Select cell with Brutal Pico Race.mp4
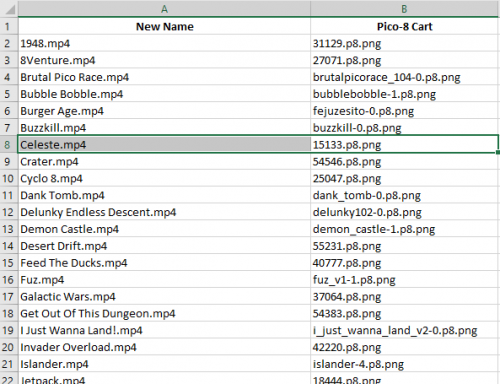 pos(164,77)
